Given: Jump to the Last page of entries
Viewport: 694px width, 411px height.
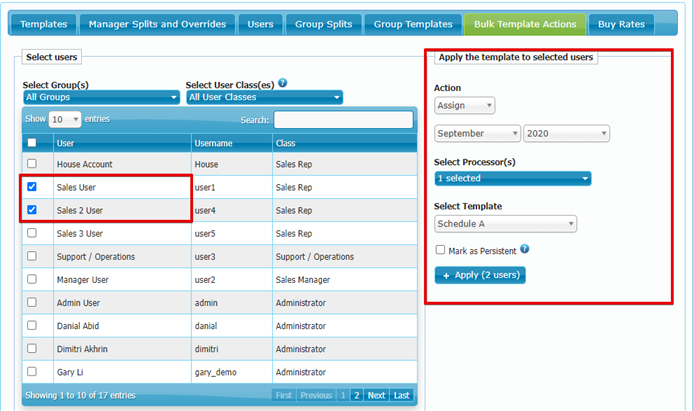Looking at the screenshot, I should click(401, 395).
